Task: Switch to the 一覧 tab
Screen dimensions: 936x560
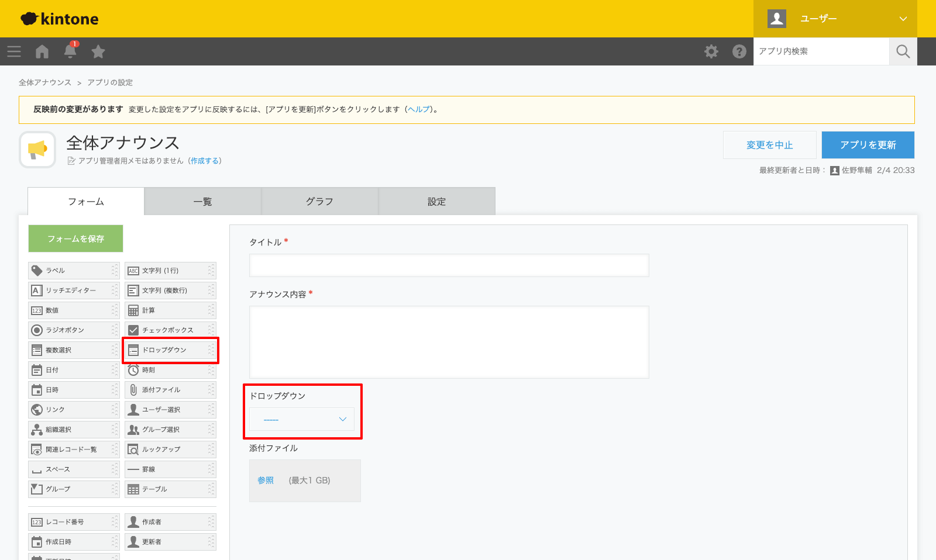Action: point(202,201)
